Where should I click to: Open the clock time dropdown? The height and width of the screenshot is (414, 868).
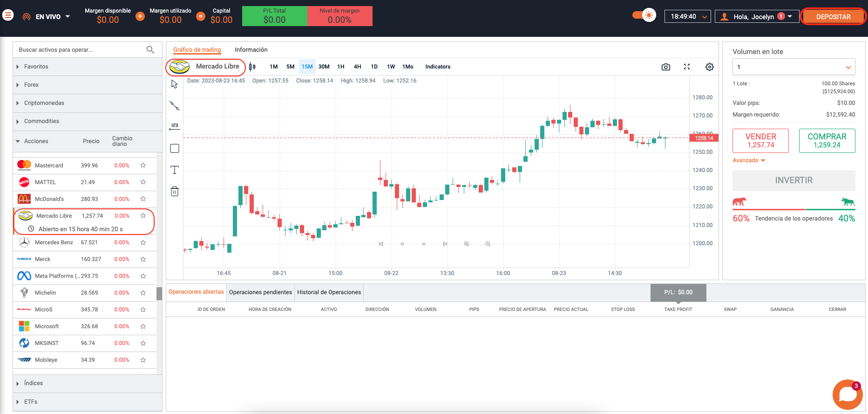(688, 16)
